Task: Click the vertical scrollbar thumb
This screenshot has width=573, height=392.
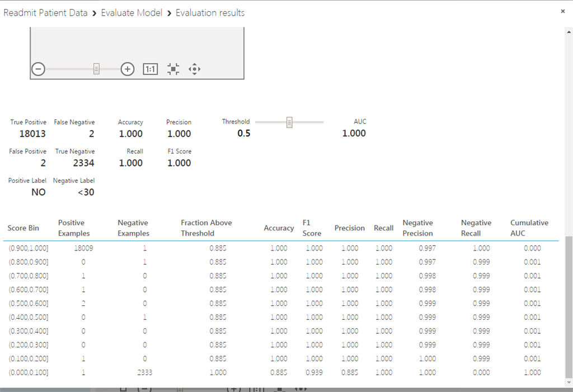Action: [569, 307]
